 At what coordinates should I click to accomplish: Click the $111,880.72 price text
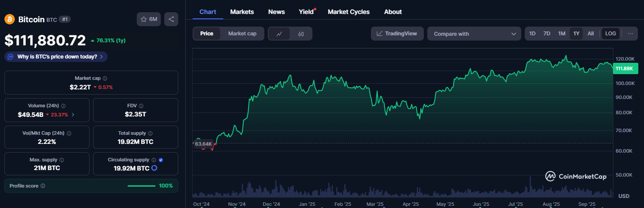[x=45, y=41]
